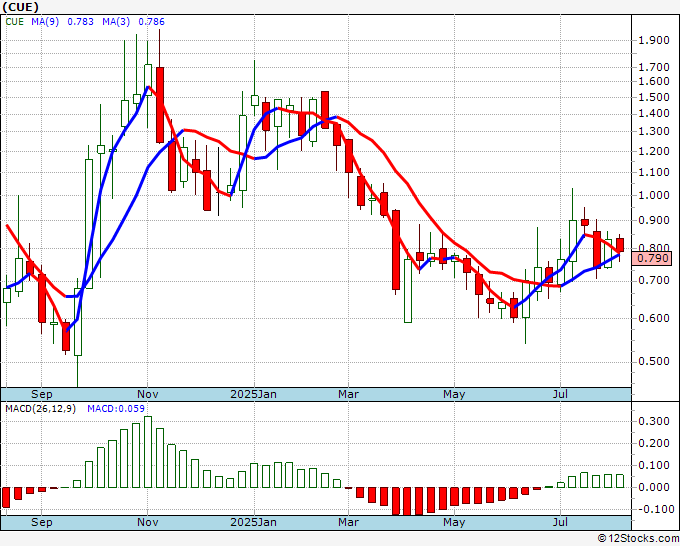The width and height of the screenshot is (680, 546).
Task: Select 2025Jan on the MACD panel date axis
Action: 253,522
